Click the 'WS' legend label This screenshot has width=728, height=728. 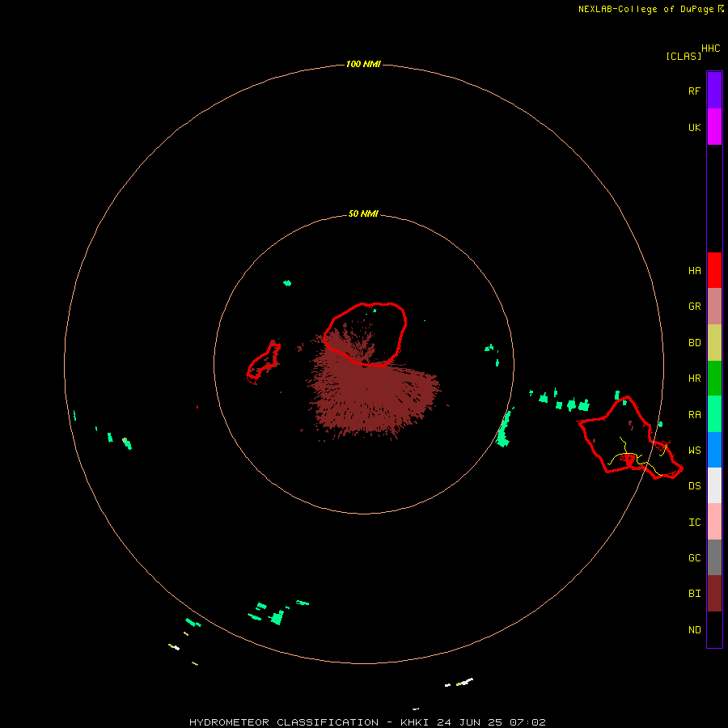coord(694,451)
